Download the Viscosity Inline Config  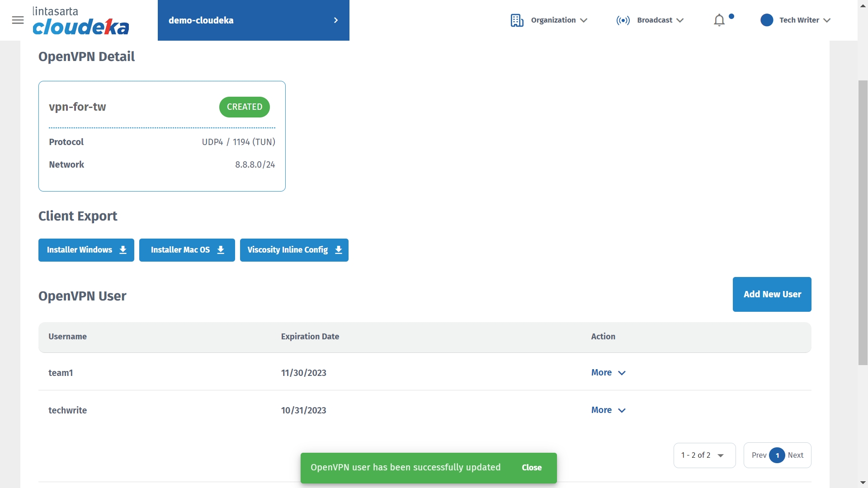point(294,250)
